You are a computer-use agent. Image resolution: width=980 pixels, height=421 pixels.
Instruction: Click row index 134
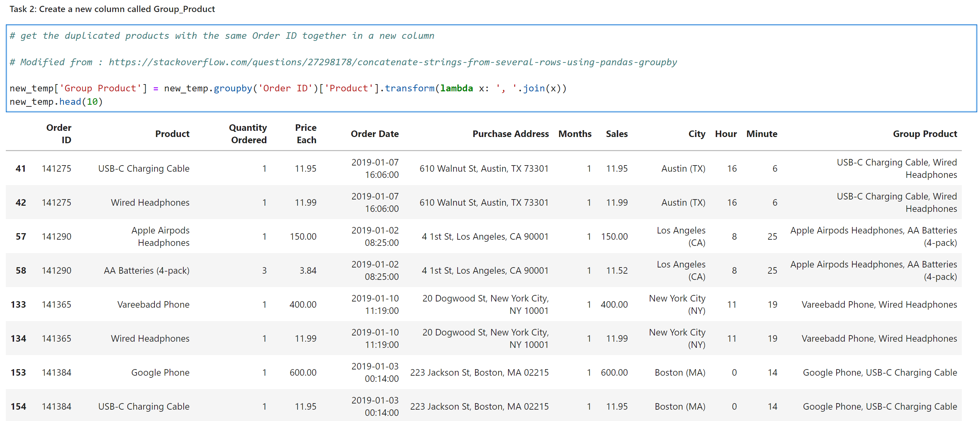tap(18, 338)
